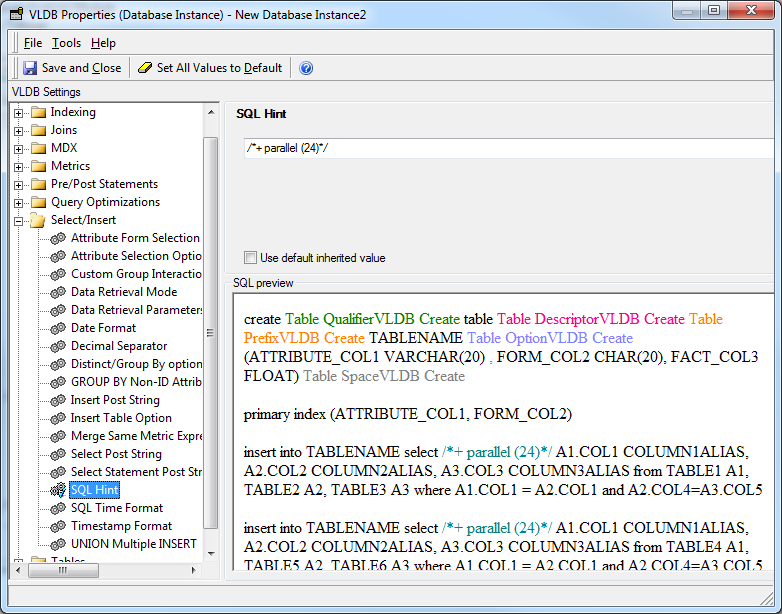Open help via the question mark icon
The width and height of the screenshot is (782, 614).
click(x=306, y=68)
